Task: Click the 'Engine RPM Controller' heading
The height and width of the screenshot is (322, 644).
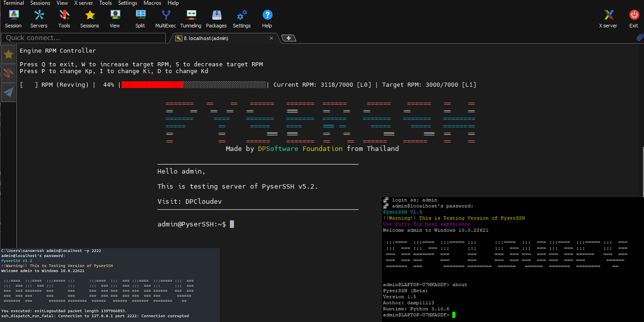Action: (58, 51)
